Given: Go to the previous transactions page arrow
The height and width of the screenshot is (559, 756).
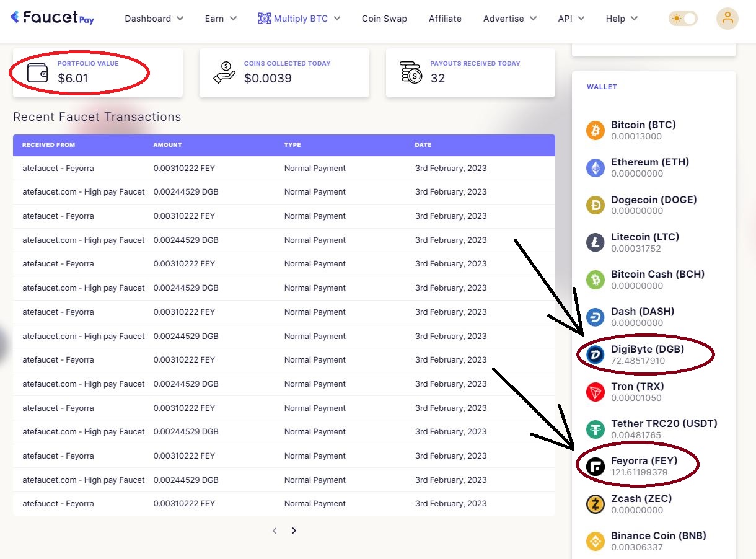Looking at the screenshot, I should point(275,530).
